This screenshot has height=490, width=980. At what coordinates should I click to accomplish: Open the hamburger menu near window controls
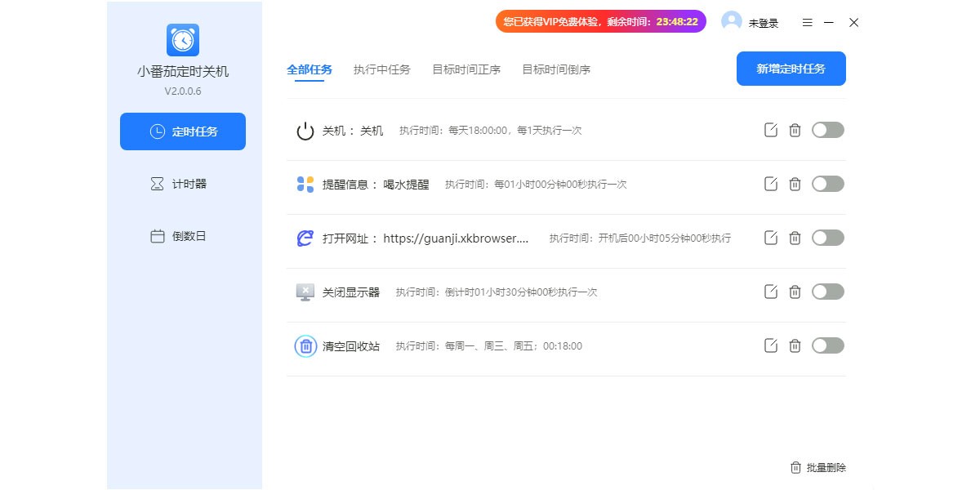pos(807,23)
